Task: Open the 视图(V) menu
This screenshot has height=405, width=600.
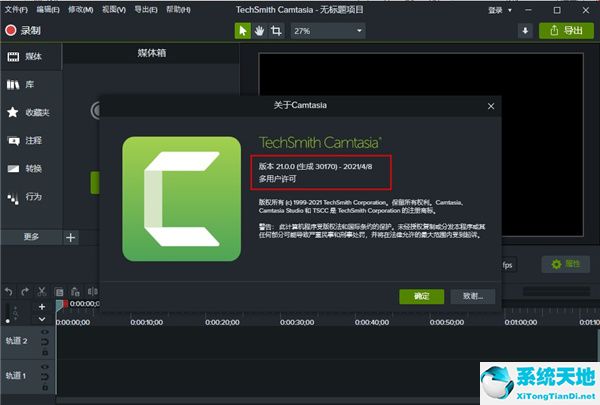Action: [x=114, y=9]
